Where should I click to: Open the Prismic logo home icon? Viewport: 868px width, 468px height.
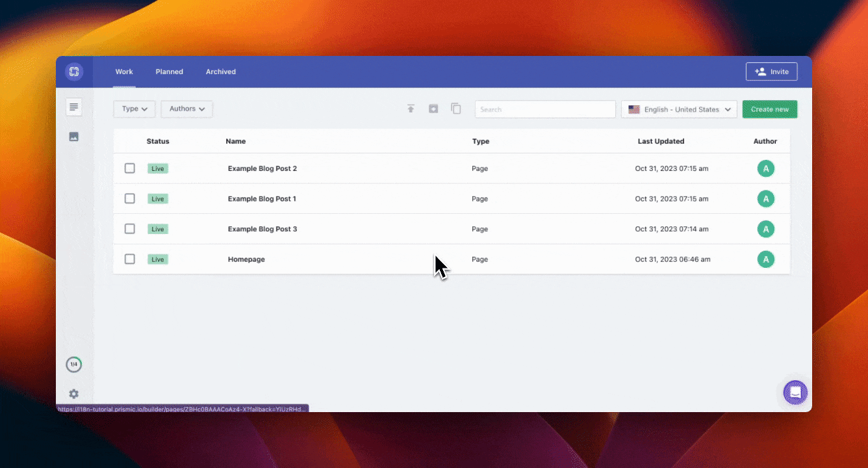[x=73, y=71]
